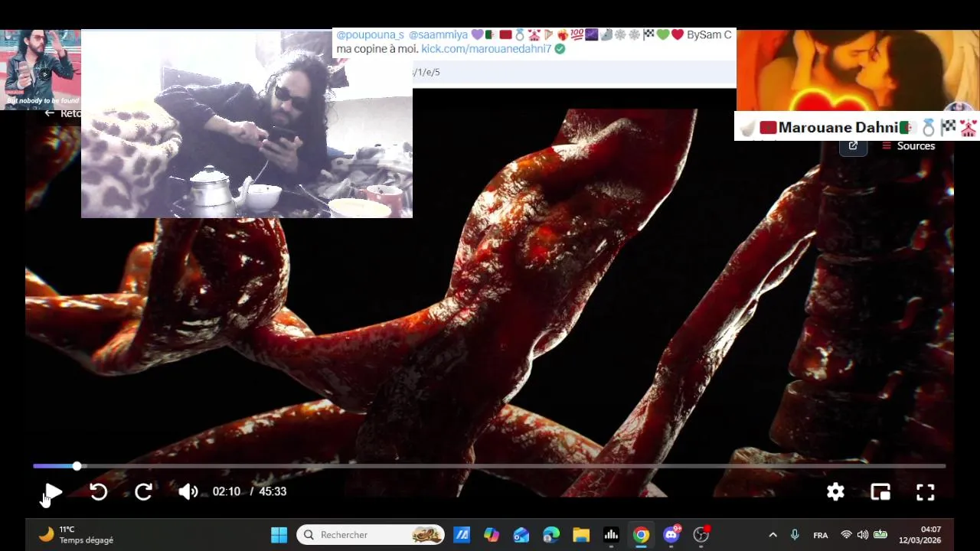Click the @saammiya mention
This screenshot has height=551, width=980.
pyautogui.click(x=438, y=34)
